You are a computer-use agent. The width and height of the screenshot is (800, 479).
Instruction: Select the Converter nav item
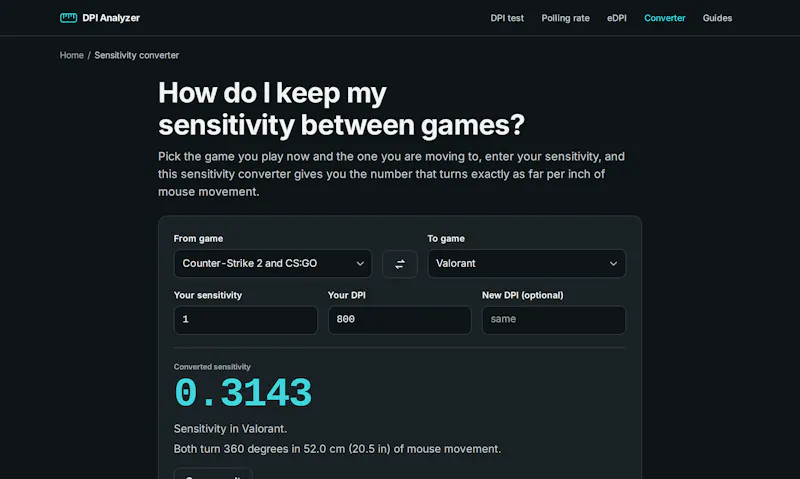[665, 18]
